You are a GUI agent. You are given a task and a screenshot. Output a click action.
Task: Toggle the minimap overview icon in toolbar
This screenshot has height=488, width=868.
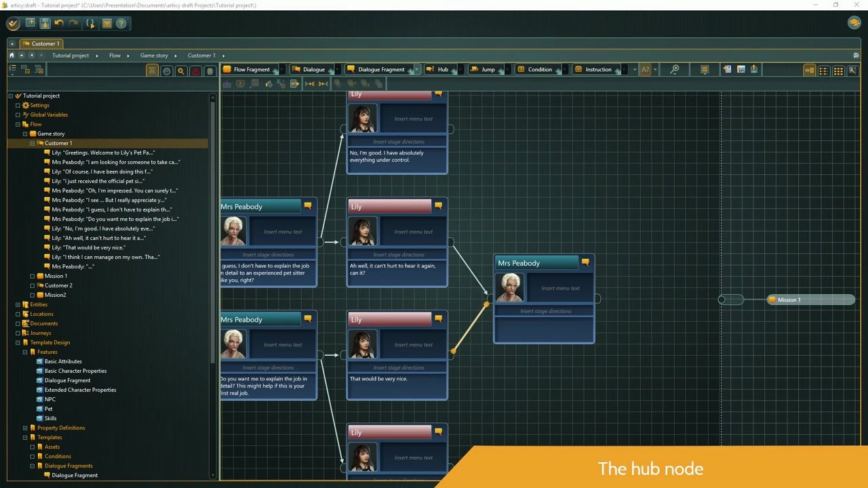[705, 69]
